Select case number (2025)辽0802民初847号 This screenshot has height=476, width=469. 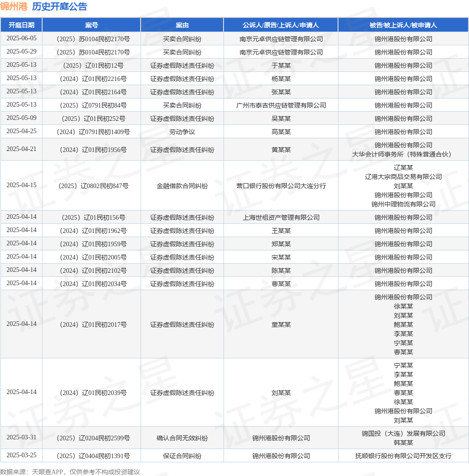(92, 186)
